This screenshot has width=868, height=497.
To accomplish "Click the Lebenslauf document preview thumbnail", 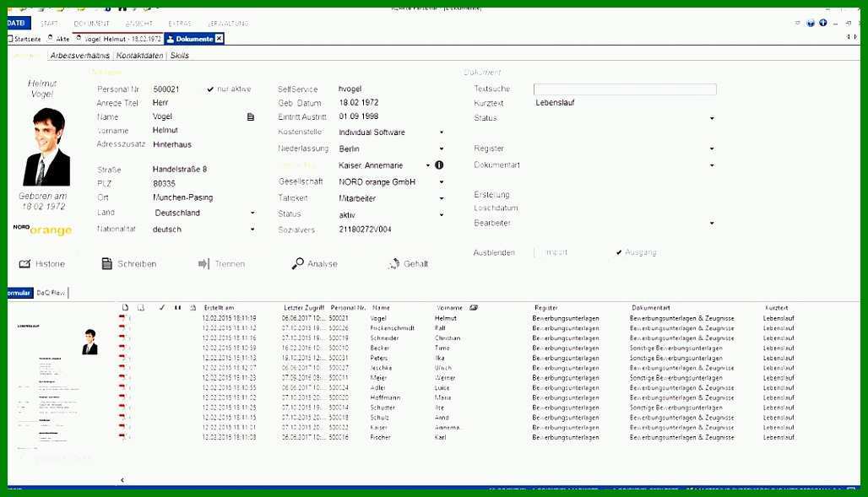I will point(58,387).
